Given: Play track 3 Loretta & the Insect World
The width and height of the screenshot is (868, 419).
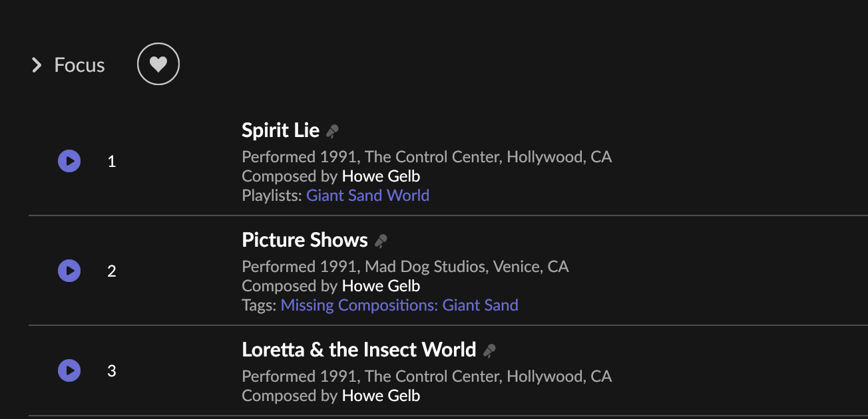Looking at the screenshot, I should 69,370.
